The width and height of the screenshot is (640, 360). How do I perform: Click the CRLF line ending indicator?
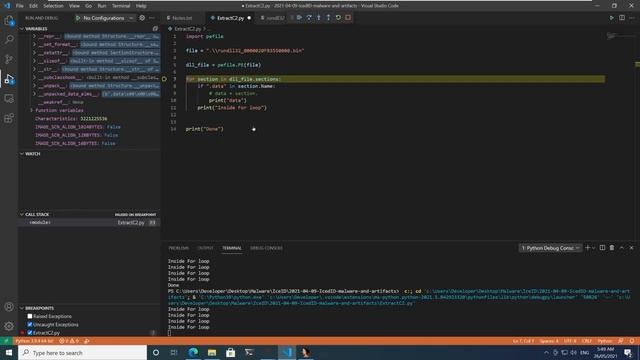587,341
